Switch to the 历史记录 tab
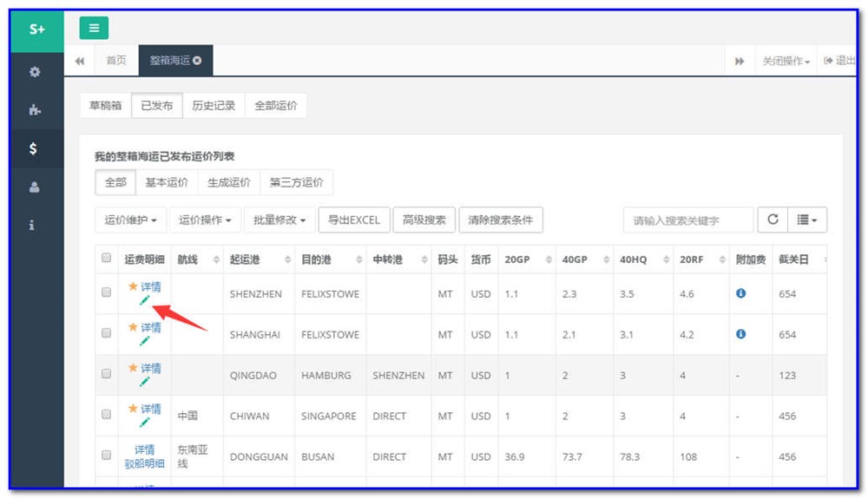 point(214,105)
